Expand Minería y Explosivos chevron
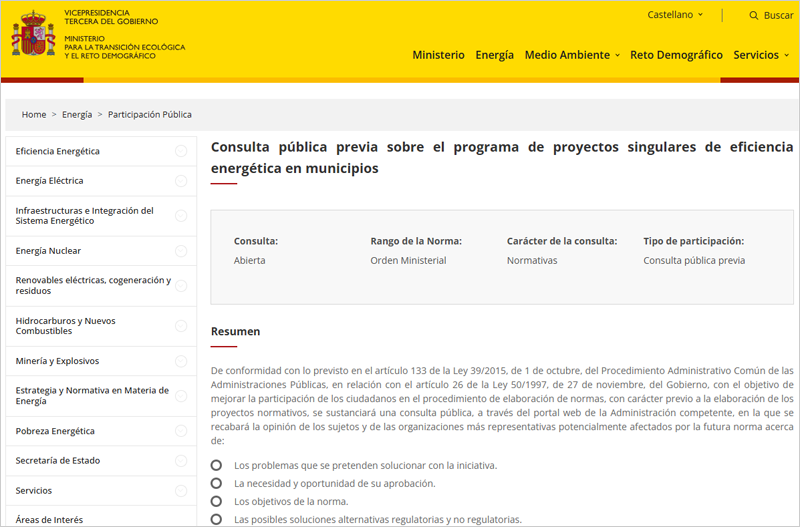This screenshot has width=800, height=527. point(181,361)
